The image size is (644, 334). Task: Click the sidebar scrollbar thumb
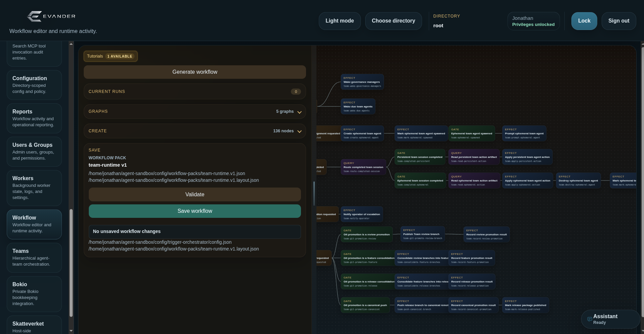click(71, 263)
